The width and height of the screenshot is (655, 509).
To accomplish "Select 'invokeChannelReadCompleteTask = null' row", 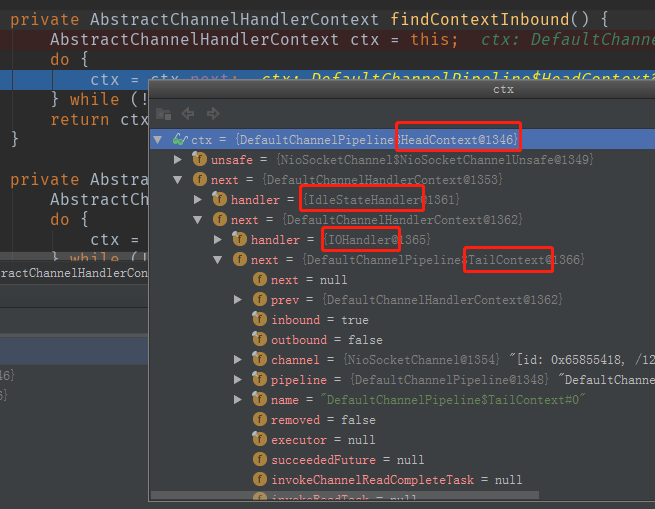I will point(402,480).
